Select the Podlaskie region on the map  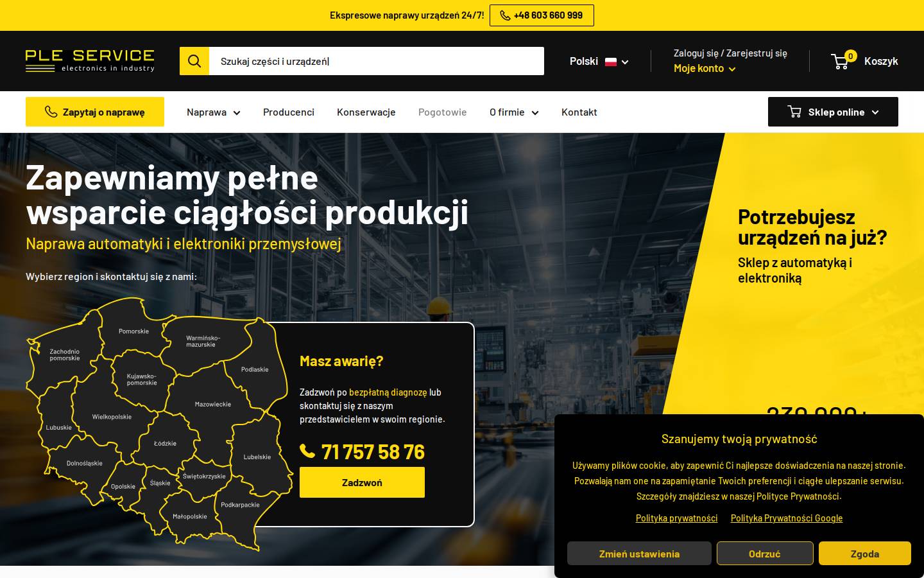255,369
